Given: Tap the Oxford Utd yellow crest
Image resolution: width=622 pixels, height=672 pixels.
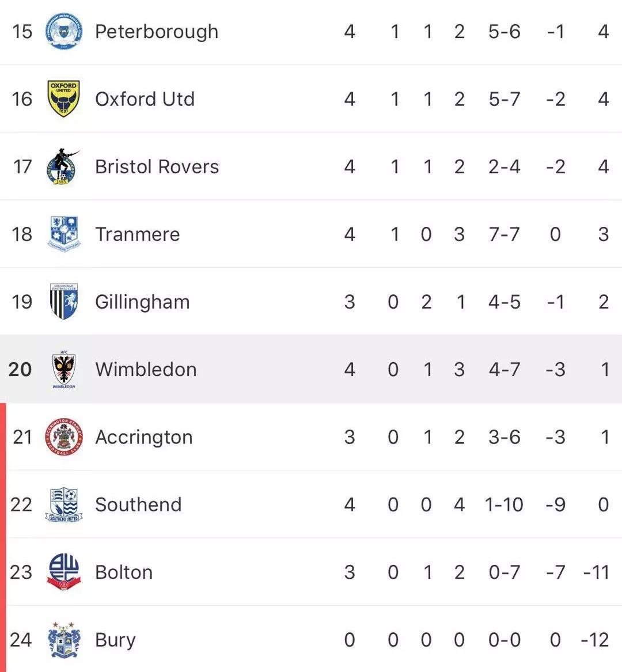Looking at the screenshot, I should 63,98.
